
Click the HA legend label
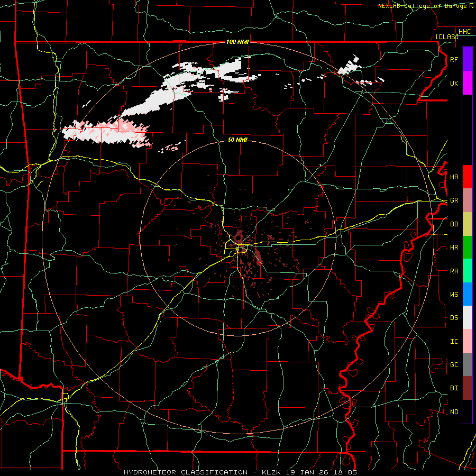[454, 177]
